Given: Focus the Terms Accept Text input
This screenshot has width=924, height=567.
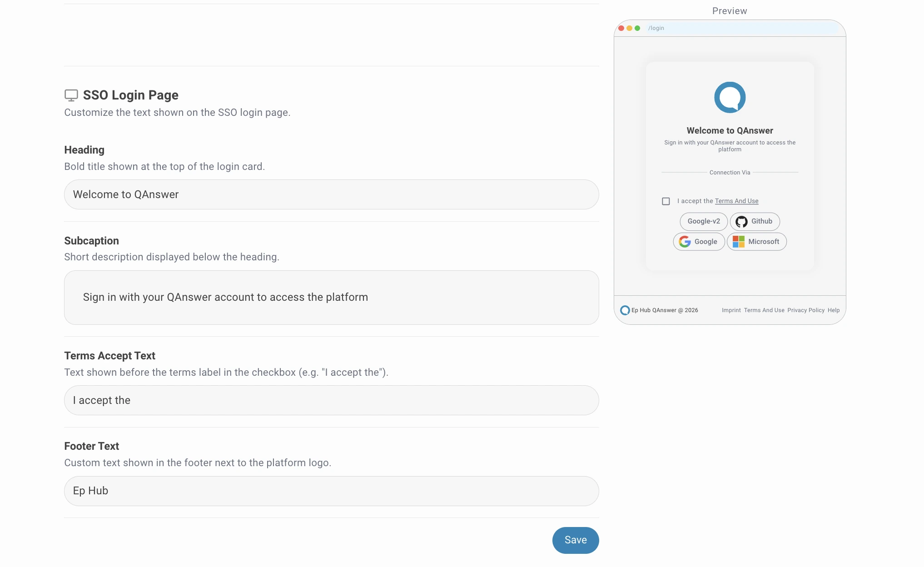Looking at the screenshot, I should 332,400.
